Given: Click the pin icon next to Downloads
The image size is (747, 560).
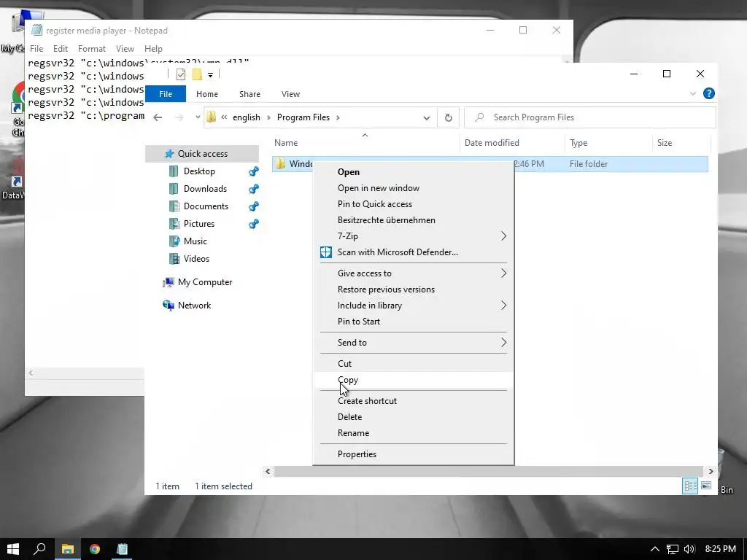Looking at the screenshot, I should pos(254,189).
